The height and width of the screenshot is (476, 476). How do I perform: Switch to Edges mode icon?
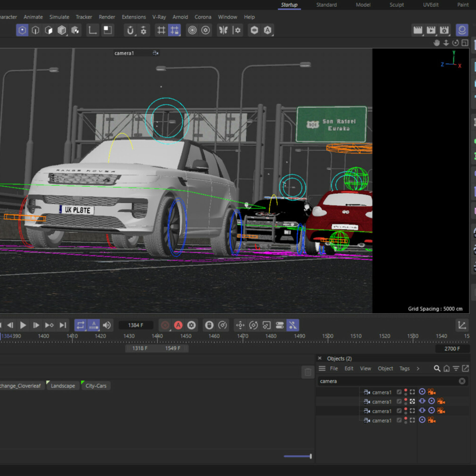(35, 30)
